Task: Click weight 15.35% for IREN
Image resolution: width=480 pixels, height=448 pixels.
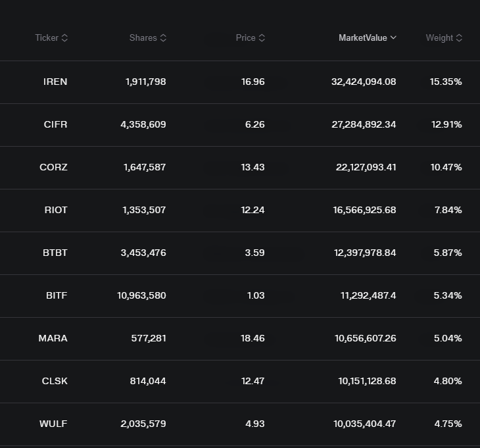Action: coord(446,82)
